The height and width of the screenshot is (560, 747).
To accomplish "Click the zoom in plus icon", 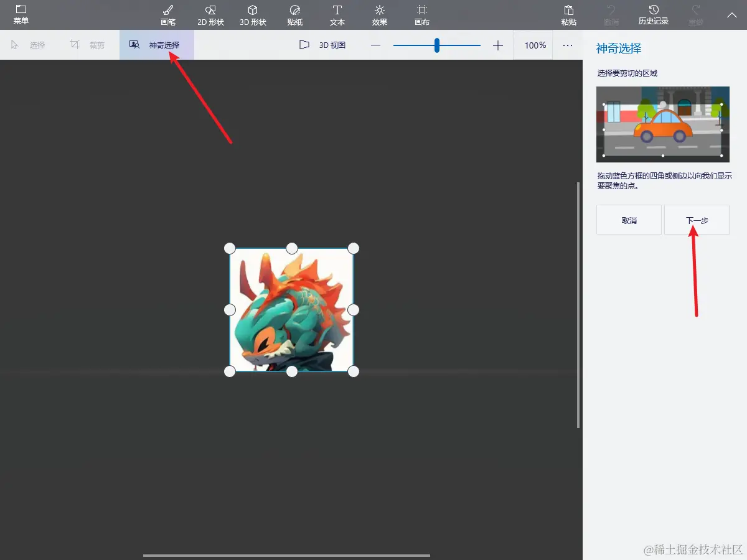I will (x=498, y=45).
